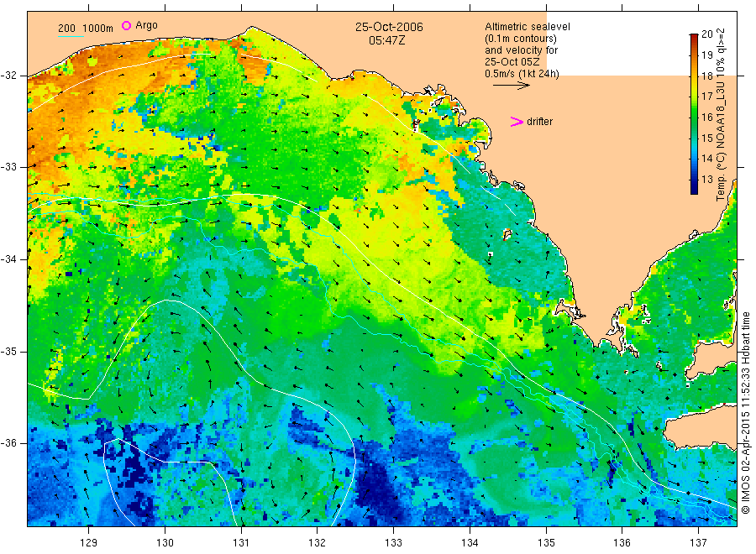Click the longitude label '132'
756x554 pixels.
tap(318, 543)
